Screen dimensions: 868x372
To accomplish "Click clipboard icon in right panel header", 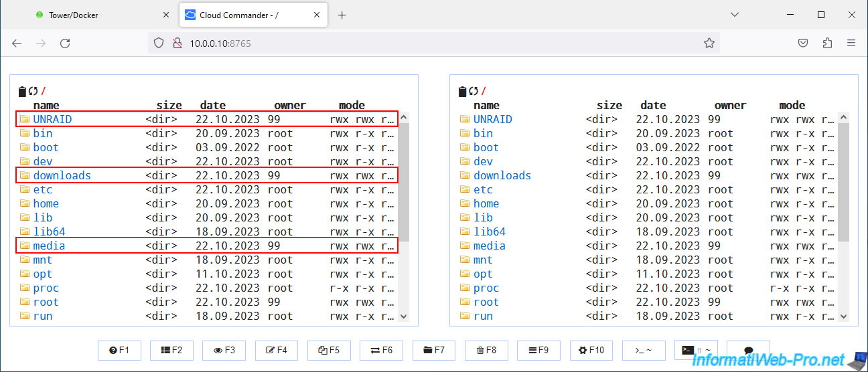I will pyautogui.click(x=462, y=92).
